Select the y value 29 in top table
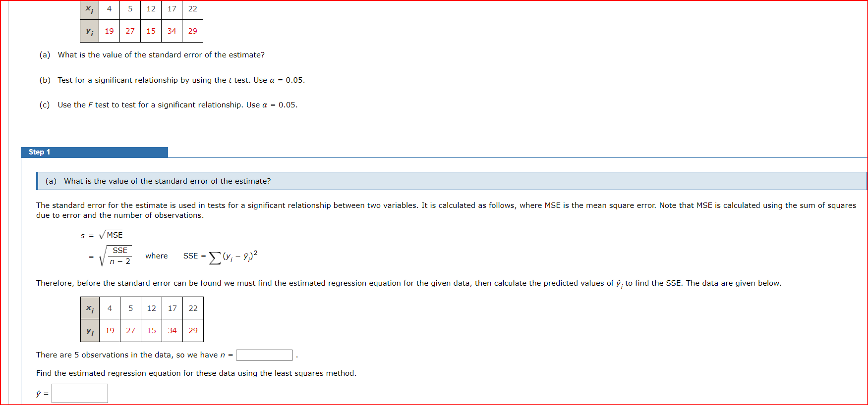 [192, 31]
